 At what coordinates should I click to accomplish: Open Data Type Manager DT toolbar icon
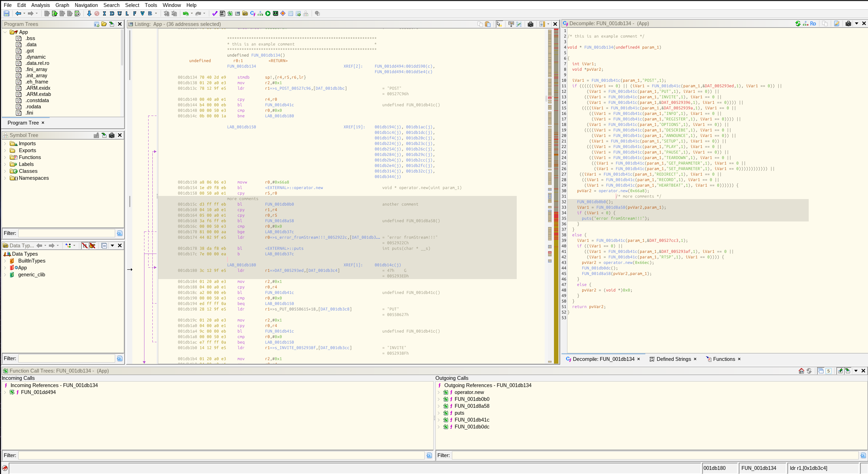click(245, 13)
